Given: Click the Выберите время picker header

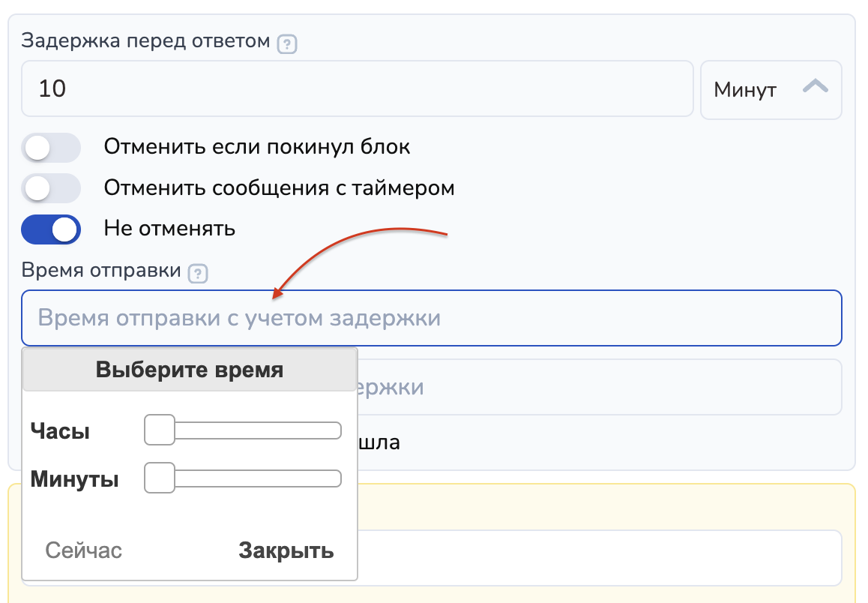Looking at the screenshot, I should 190,370.
